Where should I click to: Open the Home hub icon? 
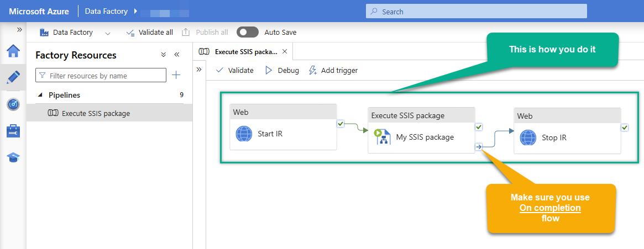[x=13, y=51]
